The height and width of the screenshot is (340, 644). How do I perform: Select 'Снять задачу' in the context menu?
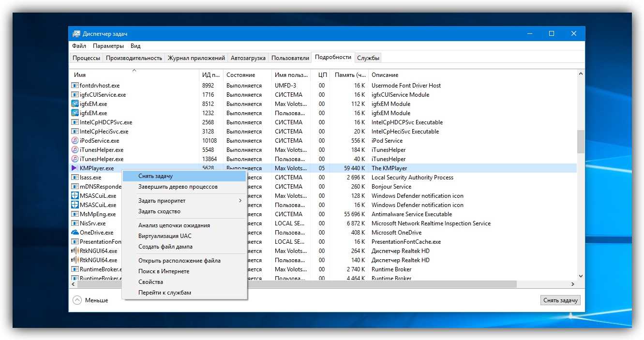coord(155,176)
